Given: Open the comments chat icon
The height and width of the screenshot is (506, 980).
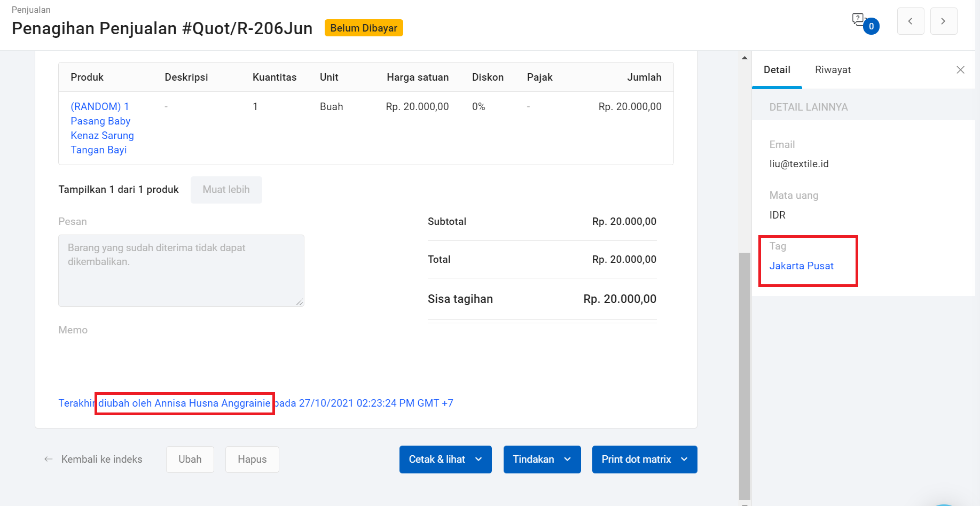Looking at the screenshot, I should tap(859, 20).
